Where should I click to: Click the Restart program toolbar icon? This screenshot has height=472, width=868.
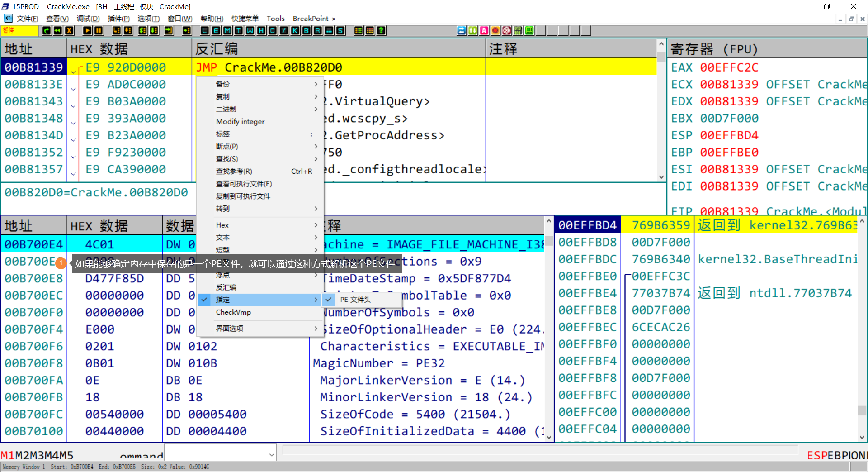[58, 30]
